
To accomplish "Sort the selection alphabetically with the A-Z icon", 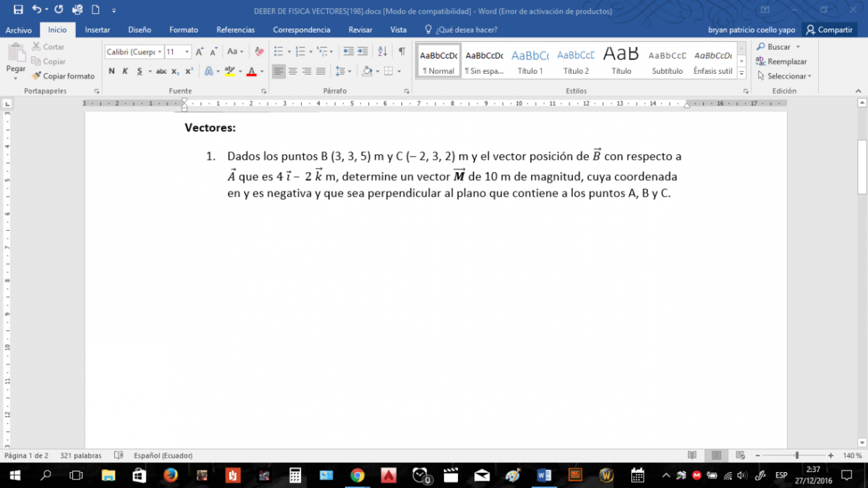I will [383, 51].
